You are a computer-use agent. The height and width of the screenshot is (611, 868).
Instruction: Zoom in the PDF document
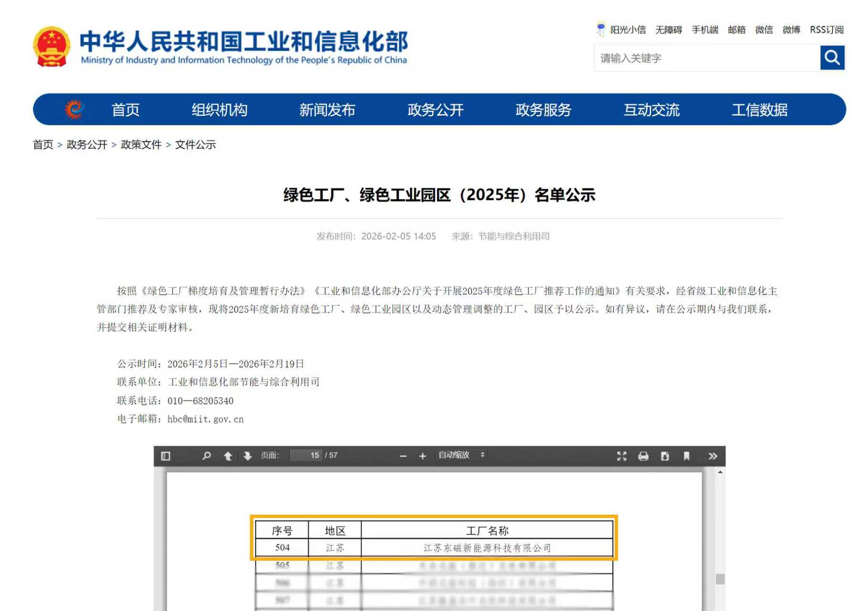422,456
